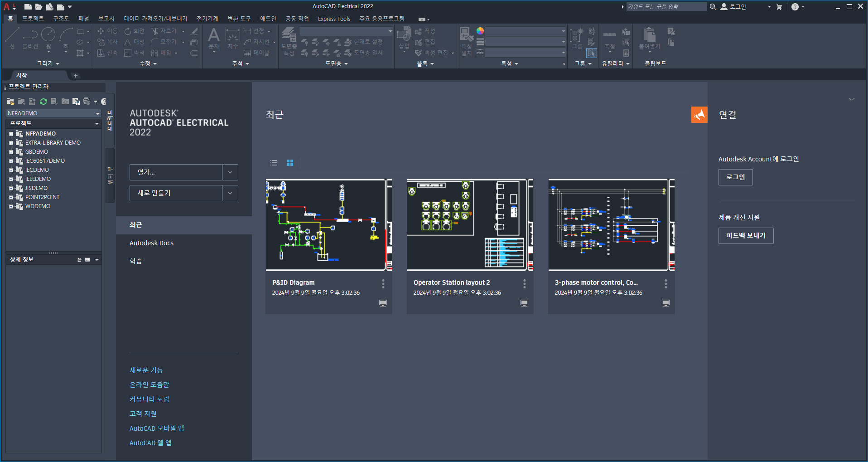Click the color wheel in properties panel

(480, 31)
